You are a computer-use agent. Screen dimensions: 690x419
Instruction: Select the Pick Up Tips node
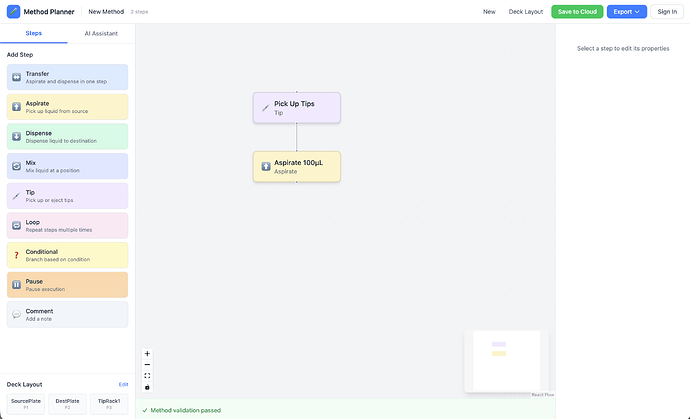click(x=296, y=107)
